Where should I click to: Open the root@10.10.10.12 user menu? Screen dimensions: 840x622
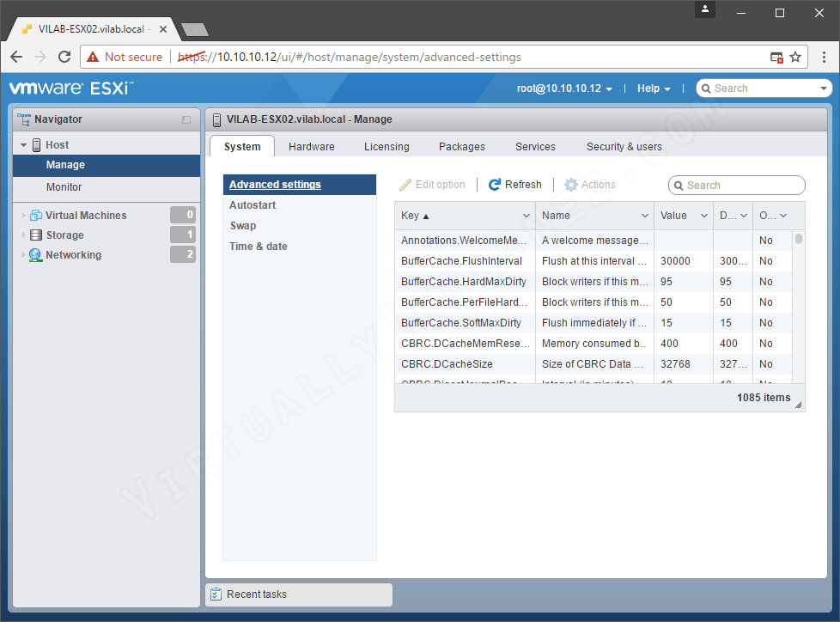click(x=564, y=88)
